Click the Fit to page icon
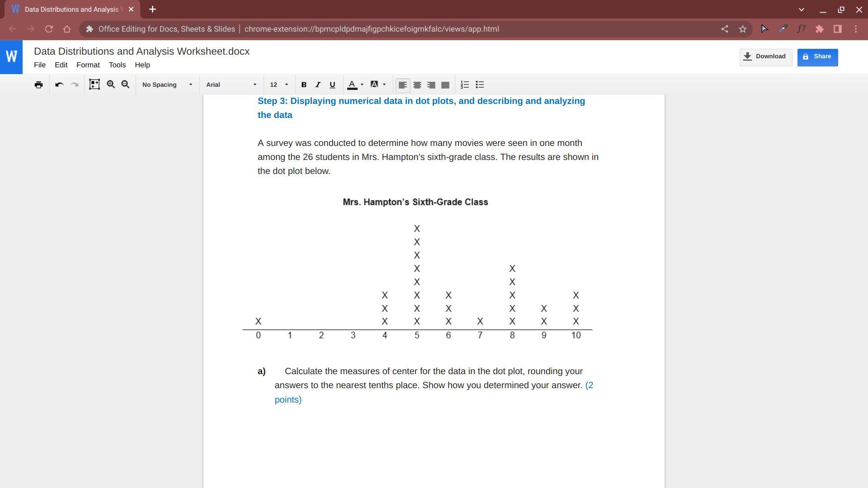 [94, 85]
